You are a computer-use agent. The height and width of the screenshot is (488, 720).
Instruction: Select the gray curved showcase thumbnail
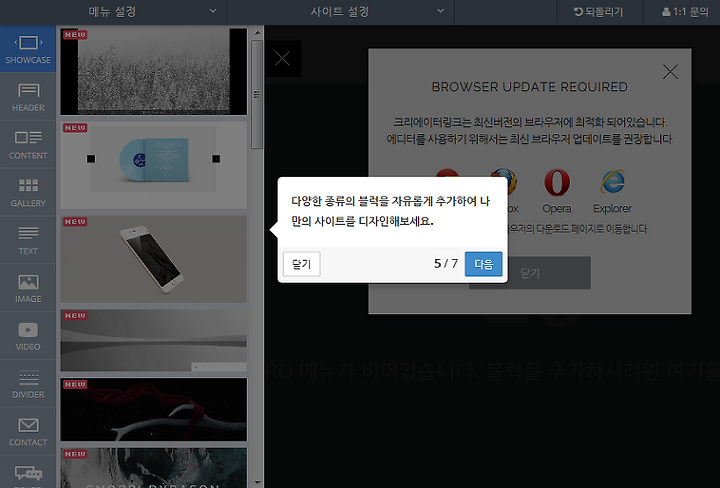coord(154,340)
